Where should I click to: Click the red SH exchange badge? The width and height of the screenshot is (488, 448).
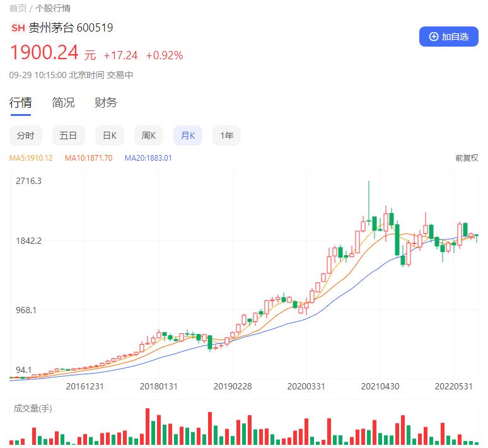click(18, 28)
